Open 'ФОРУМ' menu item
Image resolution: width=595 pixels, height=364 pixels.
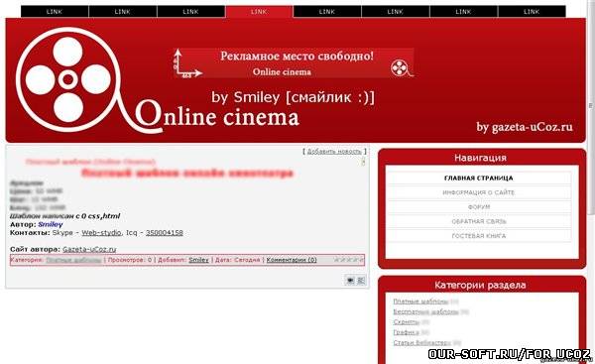click(479, 207)
